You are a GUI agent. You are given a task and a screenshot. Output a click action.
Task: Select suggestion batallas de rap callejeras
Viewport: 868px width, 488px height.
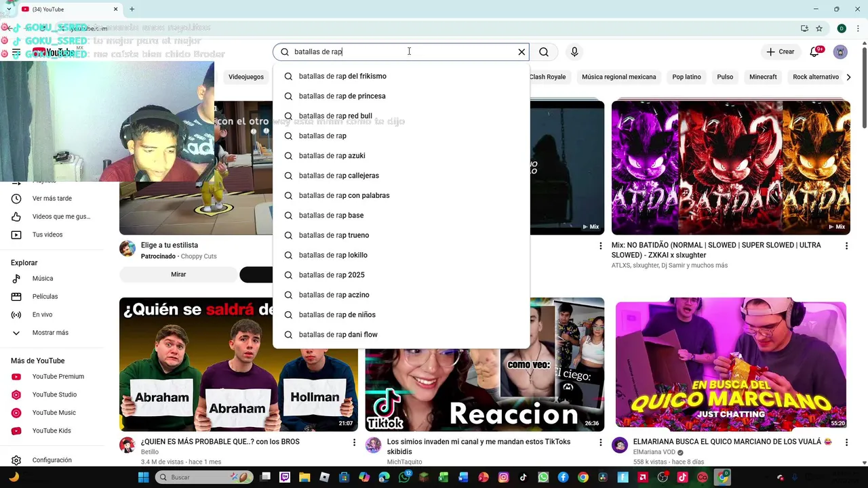point(401,176)
